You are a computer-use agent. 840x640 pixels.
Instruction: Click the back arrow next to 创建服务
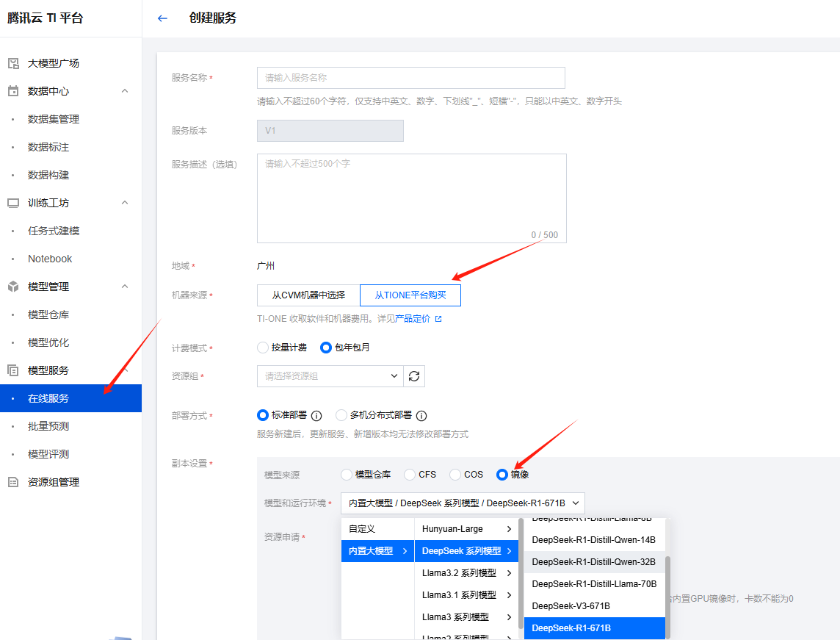click(162, 18)
